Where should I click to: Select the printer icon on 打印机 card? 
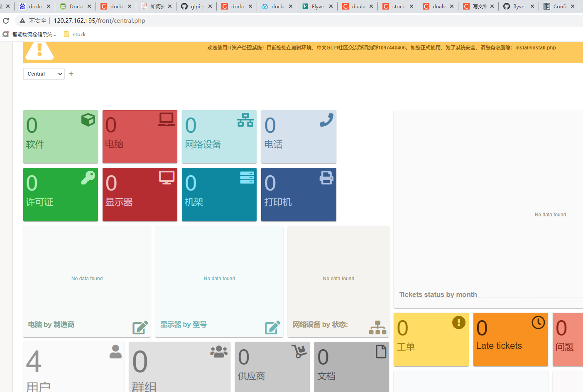point(326,177)
